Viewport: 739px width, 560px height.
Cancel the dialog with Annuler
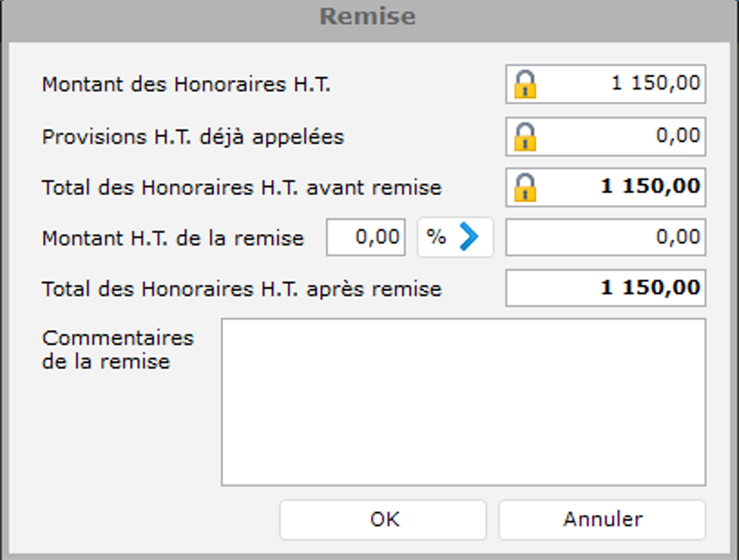click(602, 519)
